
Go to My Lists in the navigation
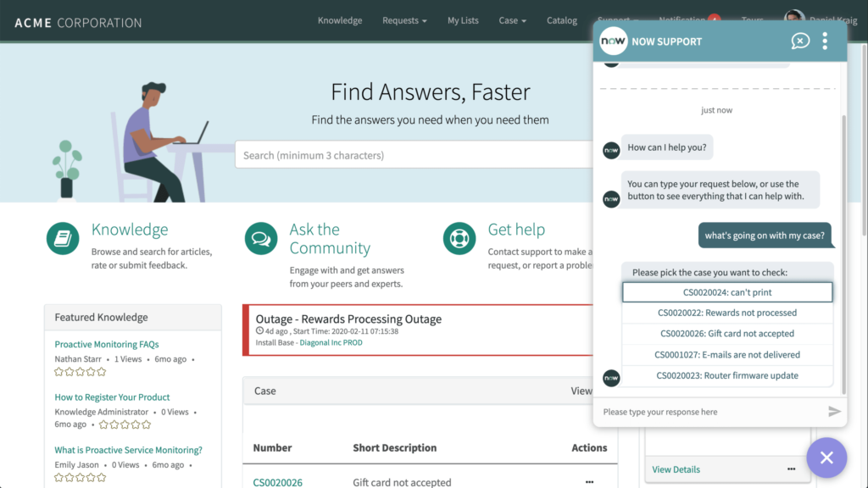click(x=463, y=20)
